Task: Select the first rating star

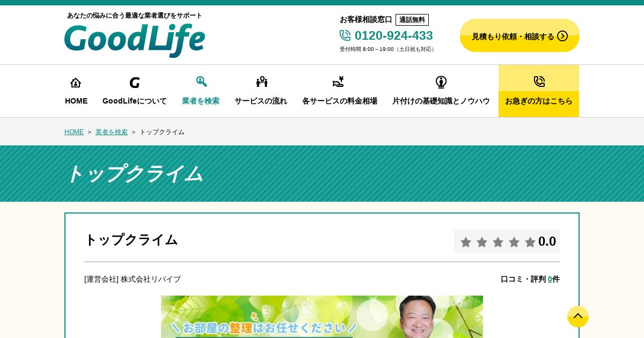Action: [x=466, y=242]
